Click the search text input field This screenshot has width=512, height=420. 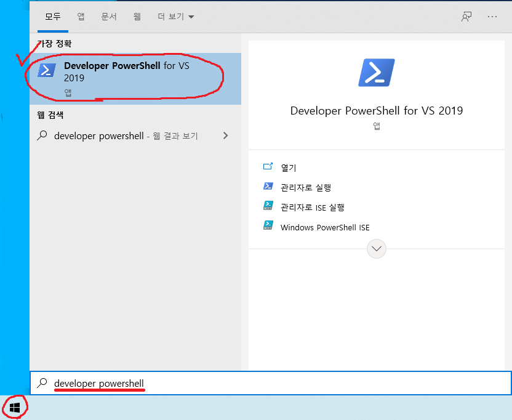point(277,383)
